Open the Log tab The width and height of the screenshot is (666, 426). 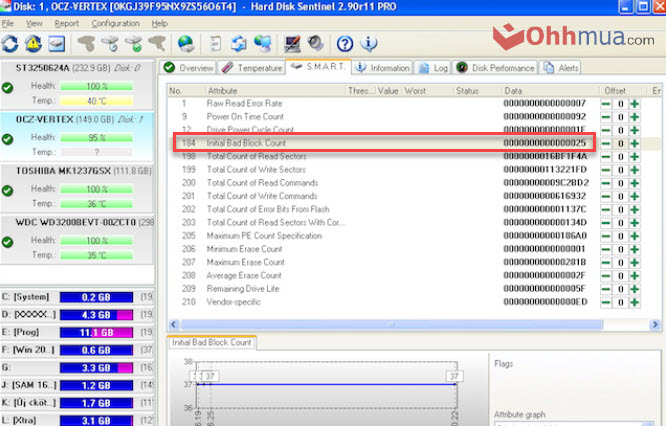(432, 68)
